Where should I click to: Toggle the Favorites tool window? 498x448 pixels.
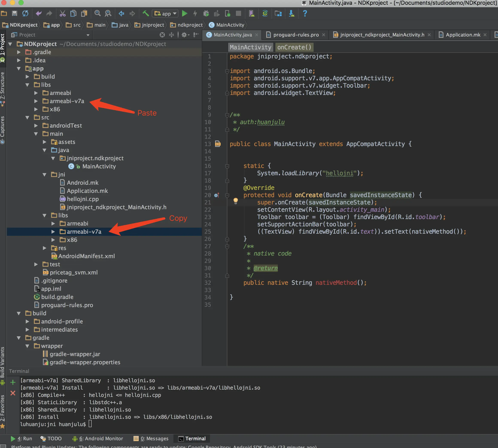2,409
